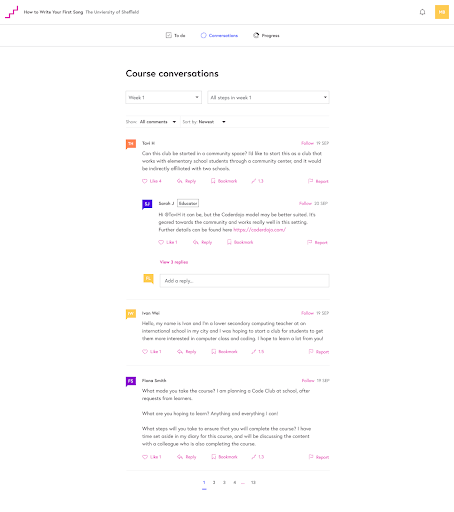Viewport: 454px width, 512px height.
Task: Open step 1.3 link on Toni H's comment
Action: click(x=257, y=181)
